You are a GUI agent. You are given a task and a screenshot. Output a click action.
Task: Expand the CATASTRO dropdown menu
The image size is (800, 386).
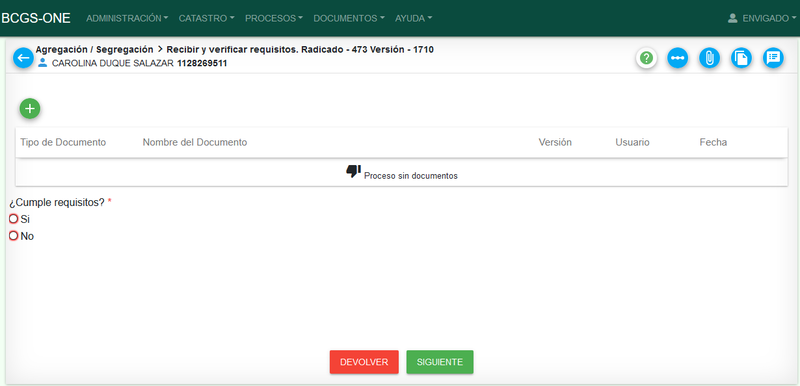206,18
